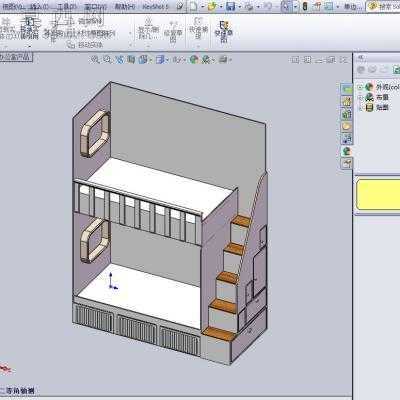This screenshot has height=400, width=400.
Task: Expand the Display Style dropdown arrow
Action: click(168, 60)
